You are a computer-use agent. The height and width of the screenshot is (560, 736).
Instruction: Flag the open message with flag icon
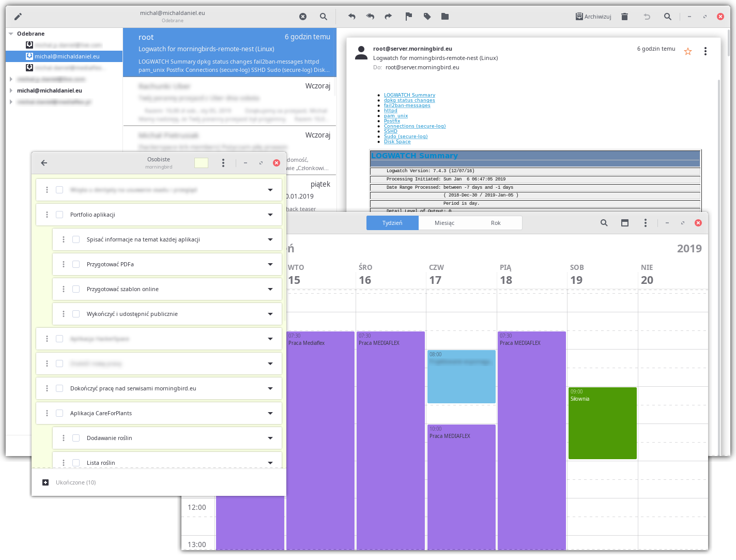pos(409,17)
